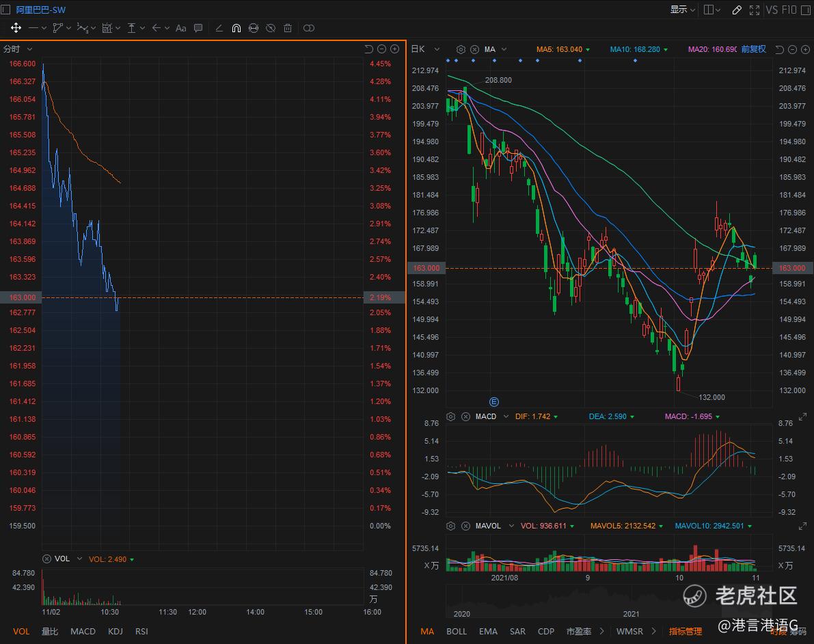Enter fullscreen chart mode
This screenshot has height=644, width=814.
[755, 10]
